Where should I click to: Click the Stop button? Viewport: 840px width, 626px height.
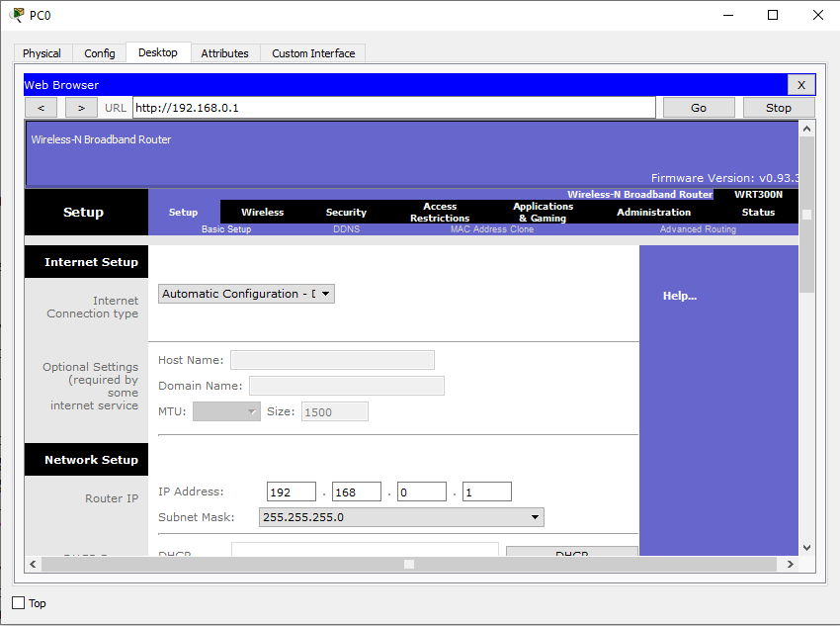[779, 108]
